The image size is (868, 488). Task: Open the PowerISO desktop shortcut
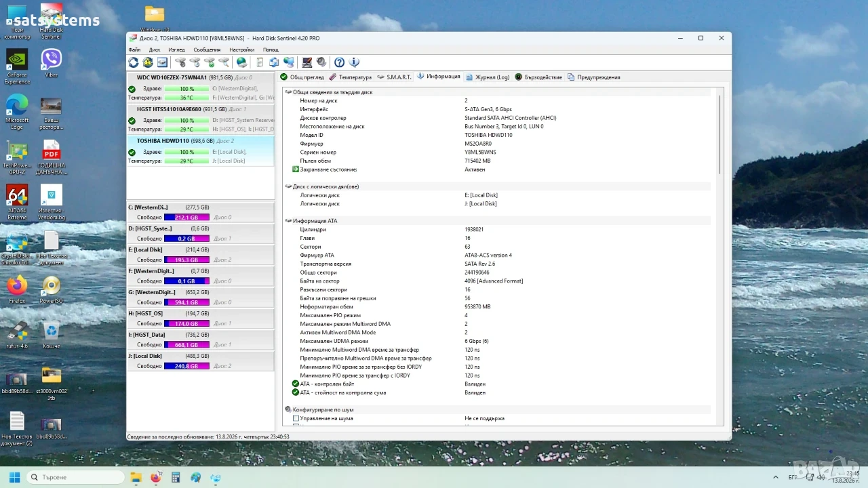point(51,289)
